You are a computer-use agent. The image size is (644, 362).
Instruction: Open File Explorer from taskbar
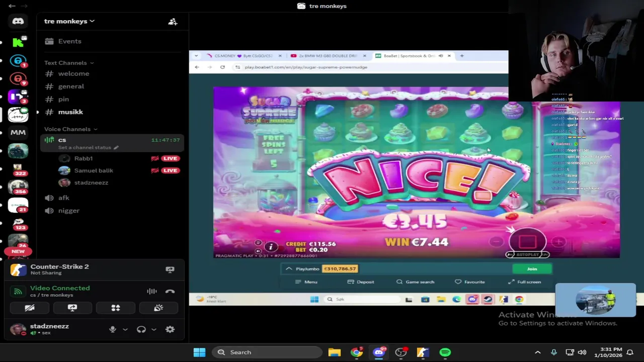coord(335,352)
